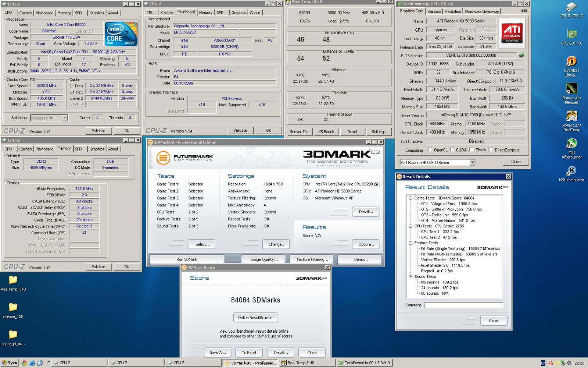Launch Internet Explorer from Quick Launch
This screenshot has width=588, height=368.
32,363
